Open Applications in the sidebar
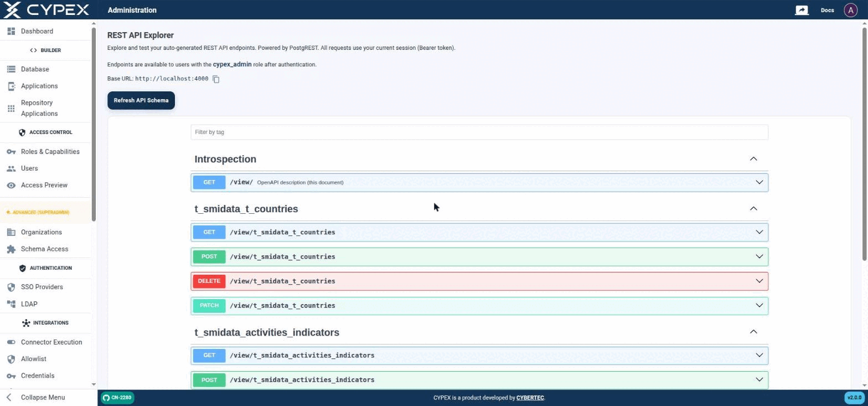This screenshot has width=868, height=406. coord(39,86)
